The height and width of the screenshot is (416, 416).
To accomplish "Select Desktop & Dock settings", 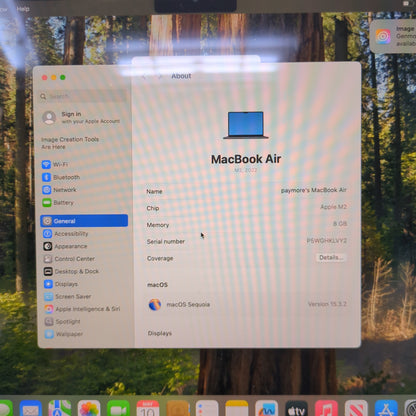I will [x=72, y=271].
